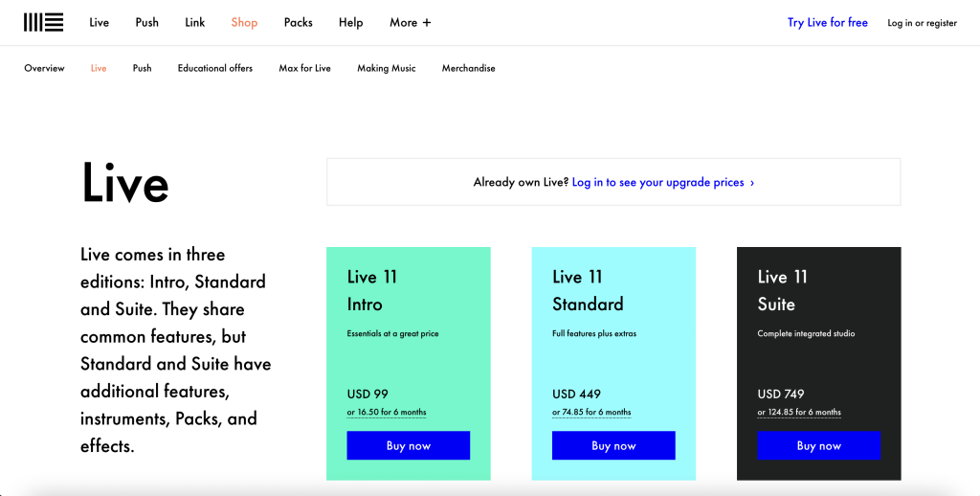Select Shop in the main navigation
Image resolution: width=980 pixels, height=496 pixels.
pyautogui.click(x=244, y=23)
